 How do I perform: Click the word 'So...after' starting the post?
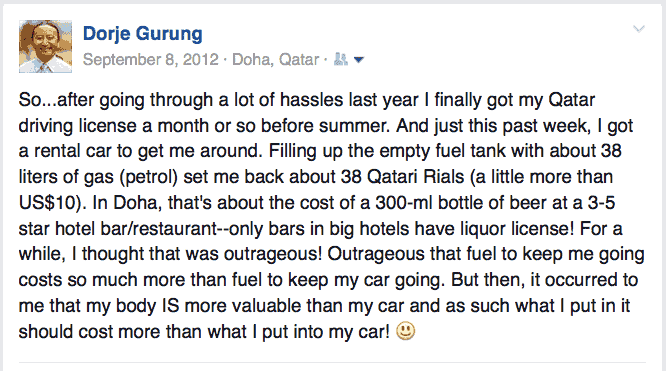click(52, 100)
